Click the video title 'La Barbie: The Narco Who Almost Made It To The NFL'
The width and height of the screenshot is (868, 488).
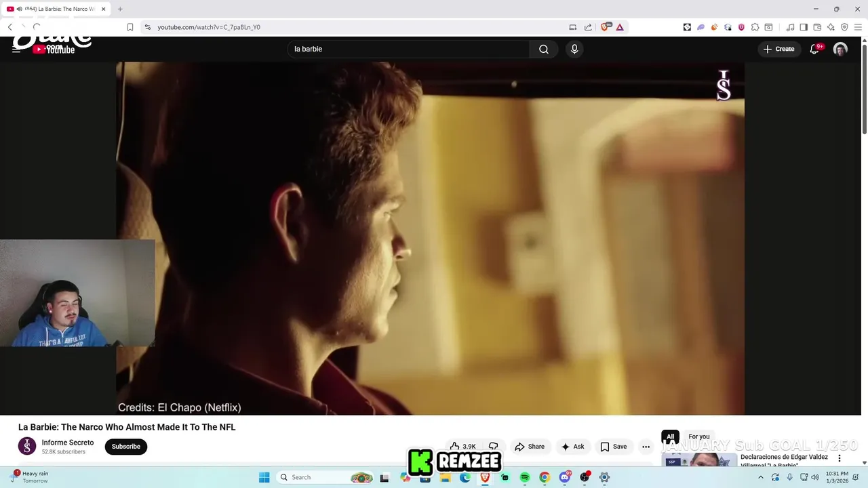[x=127, y=427]
